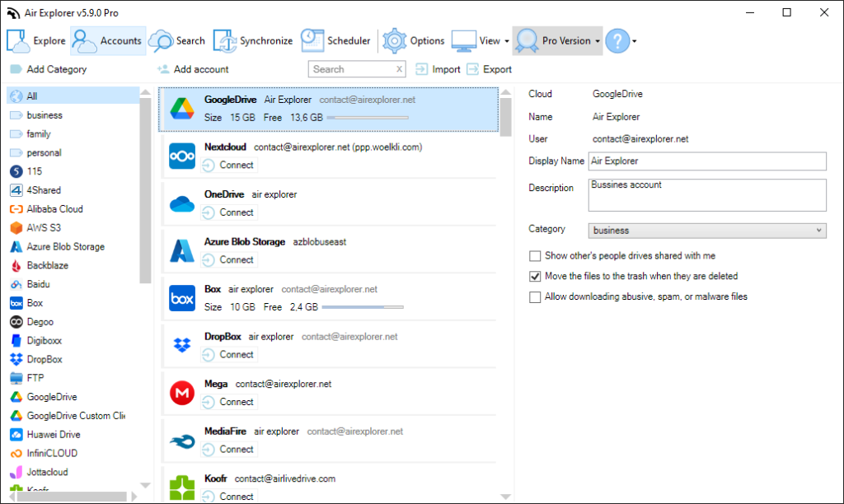This screenshot has width=844, height=504.
Task: Switch to the Accounts tab
Action: 108,40
